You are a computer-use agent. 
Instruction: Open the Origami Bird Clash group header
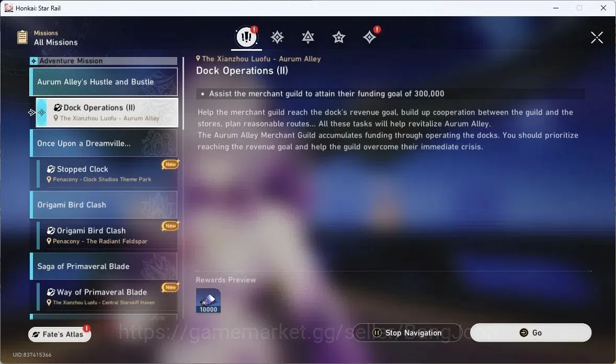(104, 205)
